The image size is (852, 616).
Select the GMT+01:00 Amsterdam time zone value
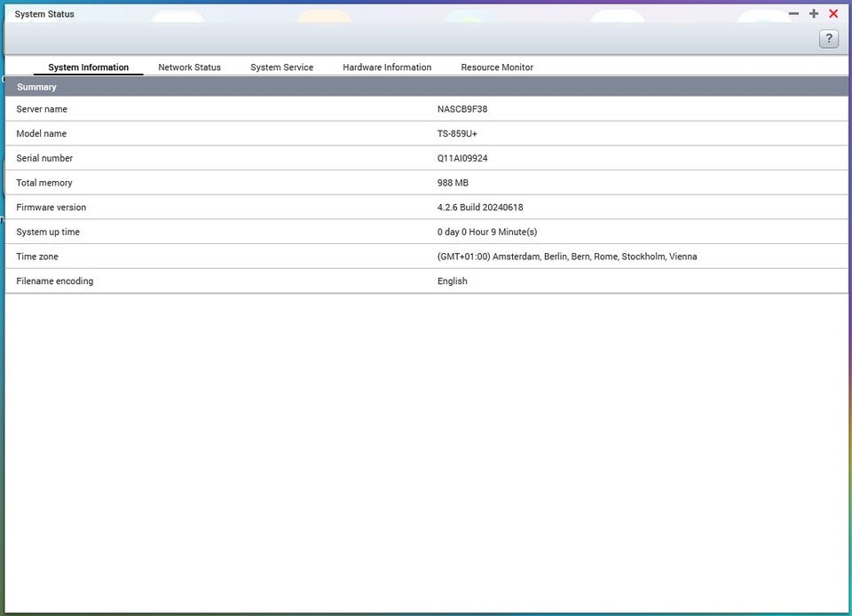[x=567, y=257]
